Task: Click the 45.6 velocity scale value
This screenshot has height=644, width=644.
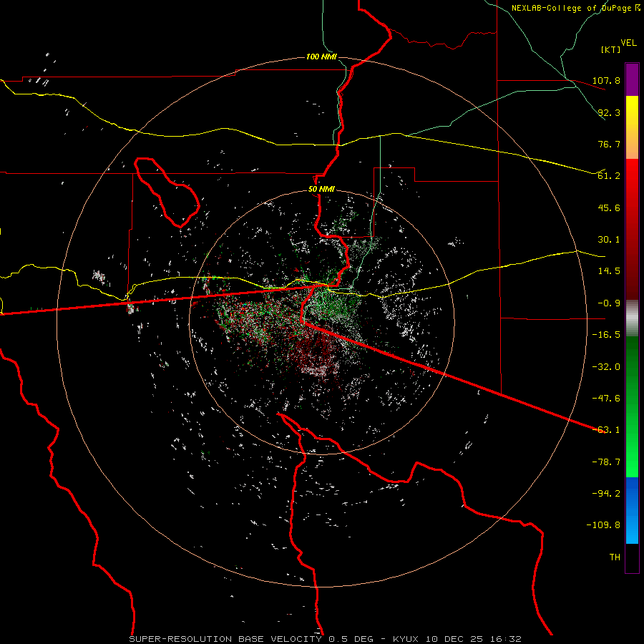Action: (609, 208)
